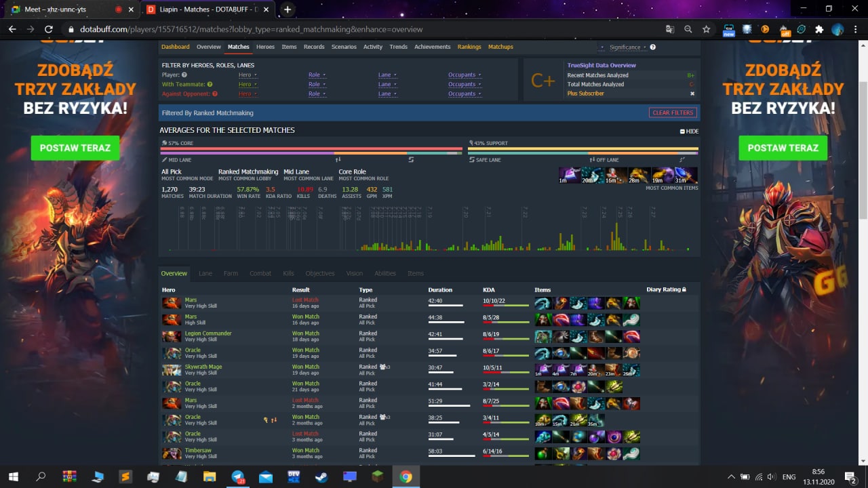Image resolution: width=868 pixels, height=488 pixels.
Task: Open the Chrome Extensions puzzle icon
Action: pos(819,29)
